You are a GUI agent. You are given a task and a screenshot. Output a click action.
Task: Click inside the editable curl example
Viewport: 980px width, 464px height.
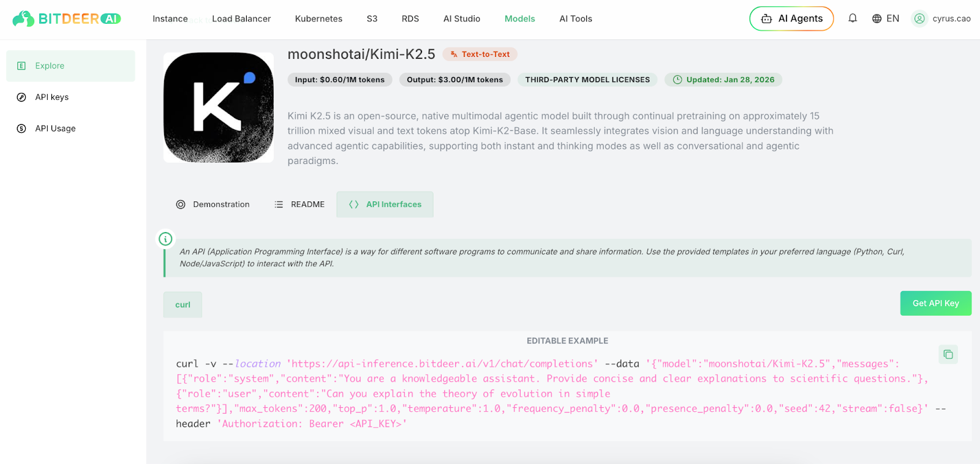point(551,394)
